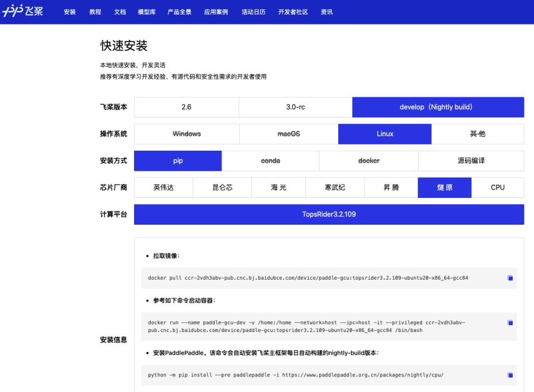Choose 燧原 chip vendor
This screenshot has height=392, width=534.
click(x=444, y=187)
